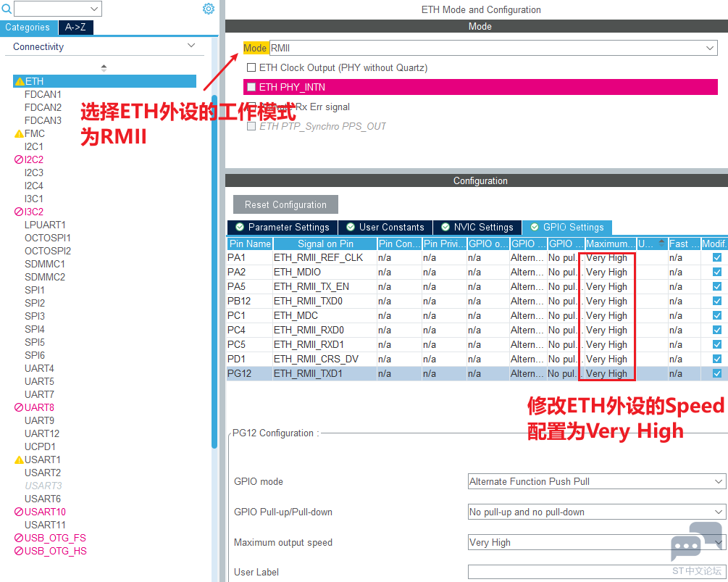The height and width of the screenshot is (582, 728).
Task: Click the Reset Configuration button
Action: [285, 205]
